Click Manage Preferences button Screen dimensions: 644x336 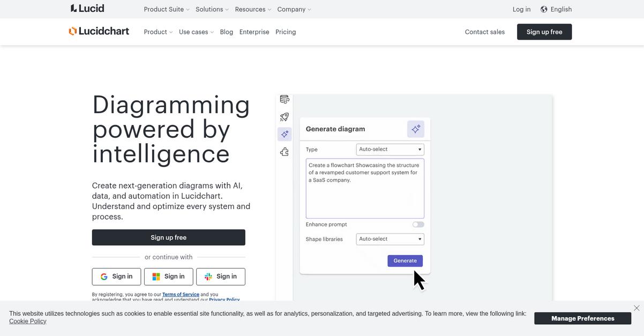pos(583,318)
